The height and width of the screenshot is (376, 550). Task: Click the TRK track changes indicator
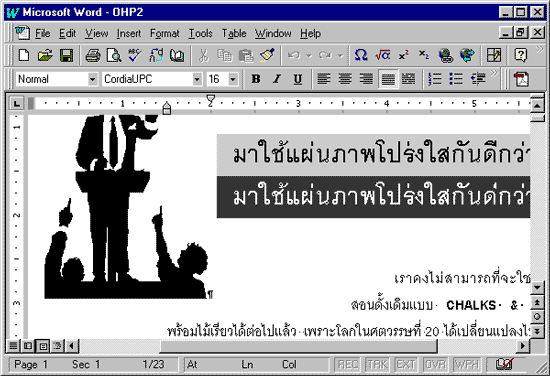pos(377,364)
